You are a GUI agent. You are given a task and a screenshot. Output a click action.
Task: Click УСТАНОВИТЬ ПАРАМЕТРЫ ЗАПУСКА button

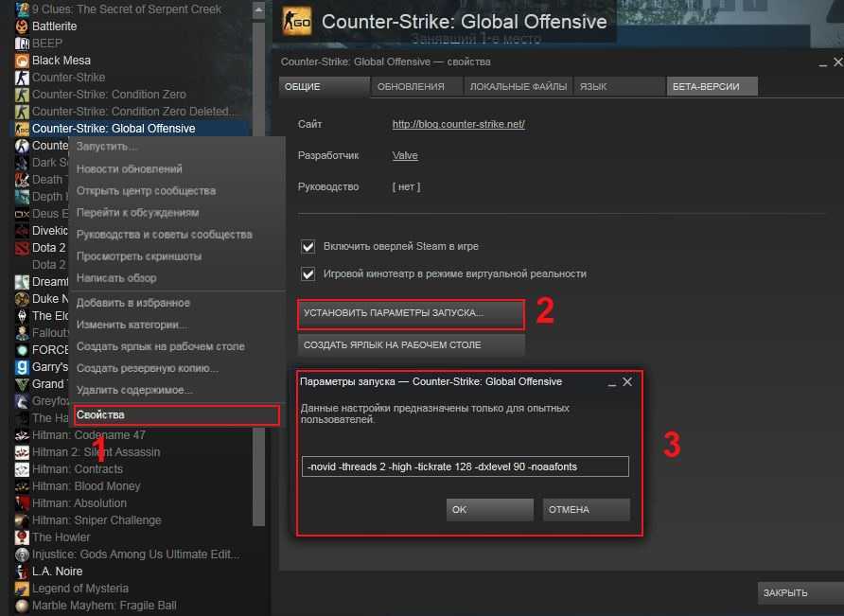pos(411,313)
